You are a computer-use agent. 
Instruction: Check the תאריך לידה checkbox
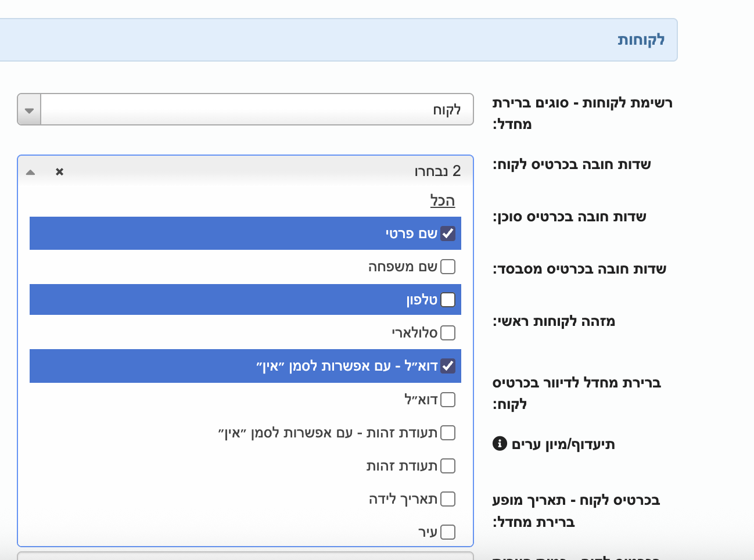448,499
